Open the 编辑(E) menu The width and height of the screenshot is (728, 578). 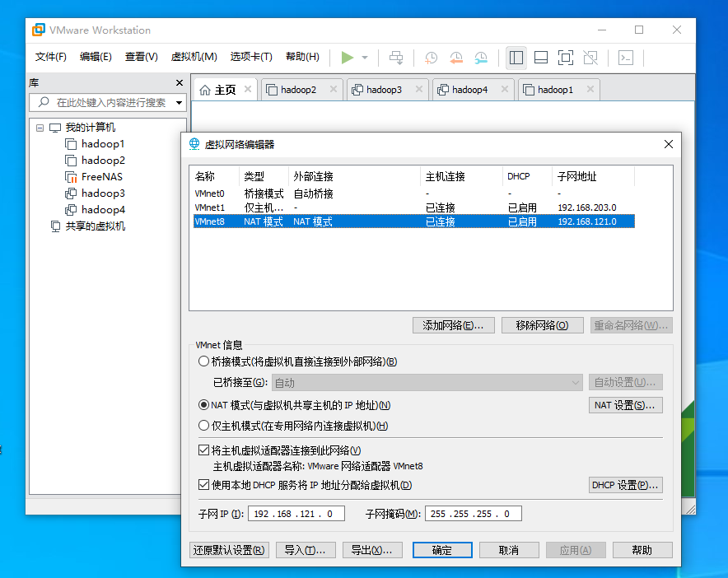[96, 57]
